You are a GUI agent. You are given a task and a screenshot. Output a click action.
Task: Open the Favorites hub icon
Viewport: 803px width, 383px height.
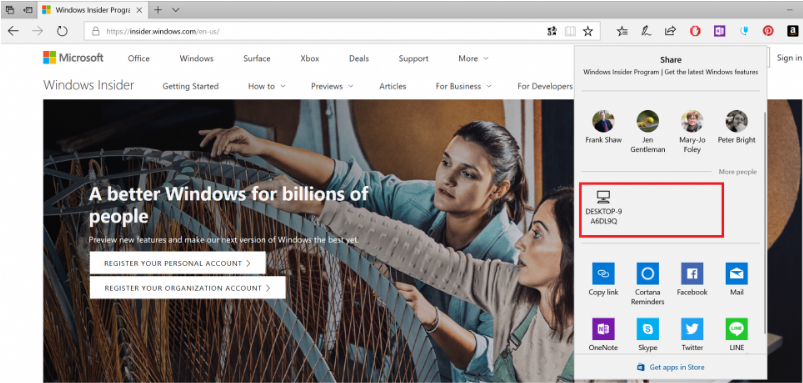point(622,31)
